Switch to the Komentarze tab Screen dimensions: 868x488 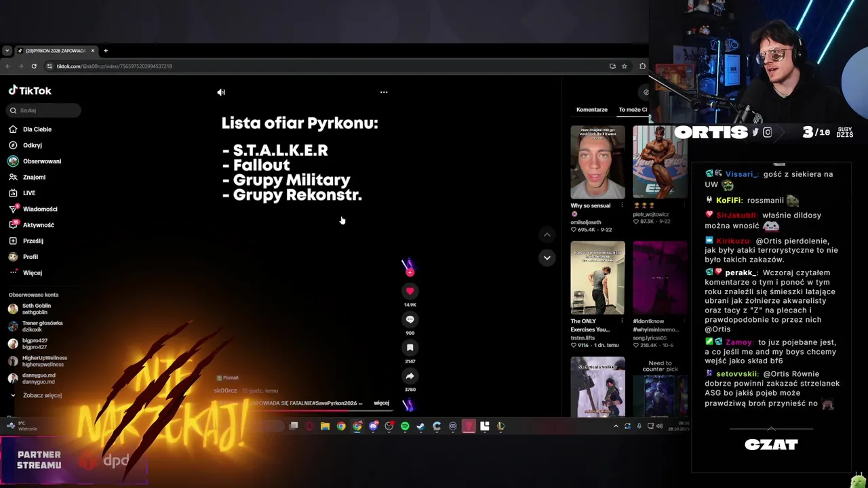[x=592, y=109]
